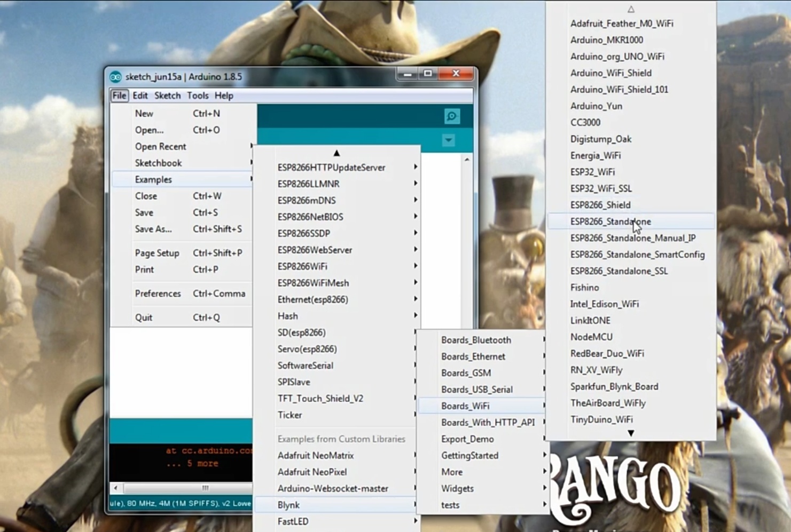Click the scroll-up arrow of examples submenu
This screenshot has height=532, width=791.
(336, 153)
